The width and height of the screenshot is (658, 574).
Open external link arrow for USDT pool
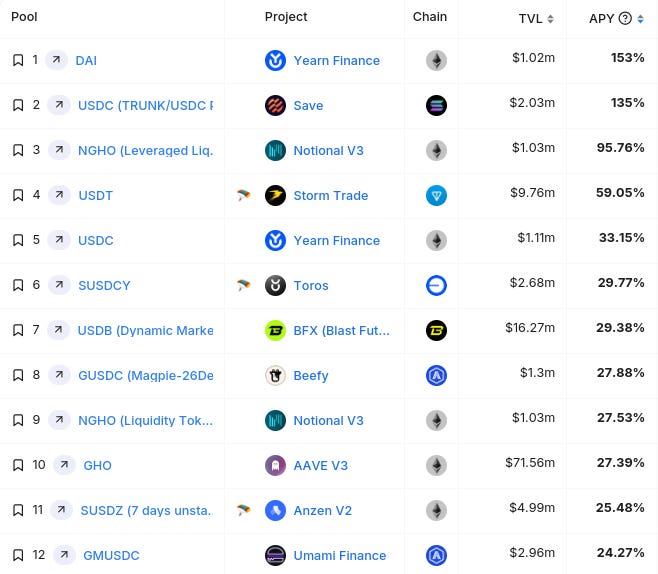pos(59,195)
